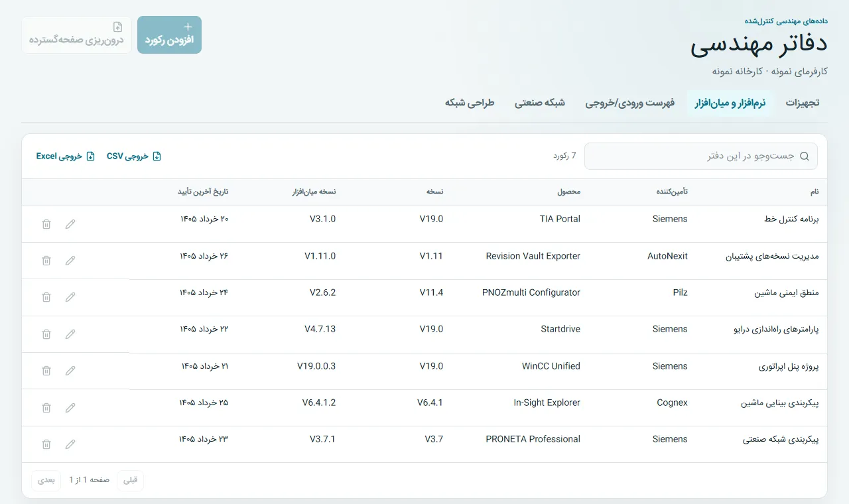Edit the پیکربندی بینایی ماشین record
This screenshot has height=504, width=849.
70,408
